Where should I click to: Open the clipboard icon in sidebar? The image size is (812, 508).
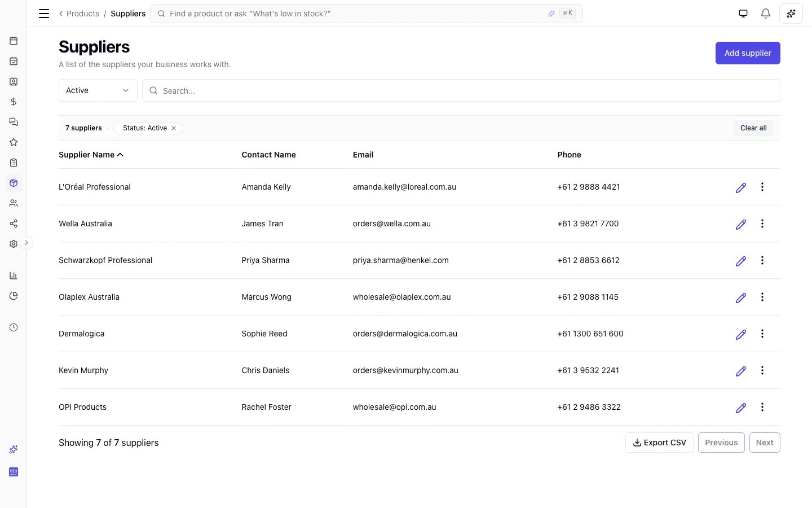[14, 163]
